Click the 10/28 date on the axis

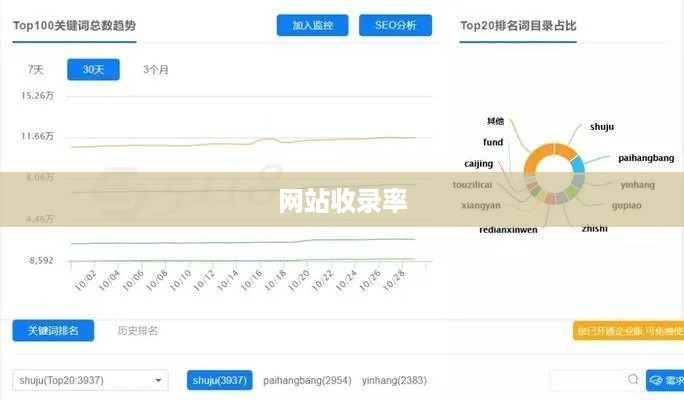[x=393, y=280]
